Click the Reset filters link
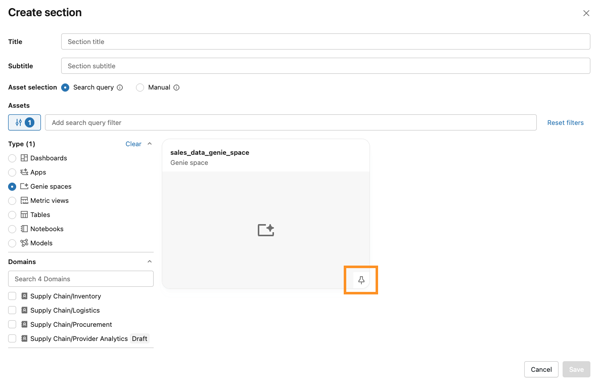 [565, 122]
